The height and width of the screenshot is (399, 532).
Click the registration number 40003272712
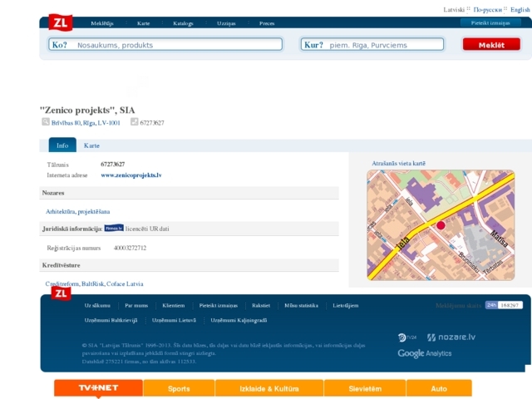click(130, 248)
